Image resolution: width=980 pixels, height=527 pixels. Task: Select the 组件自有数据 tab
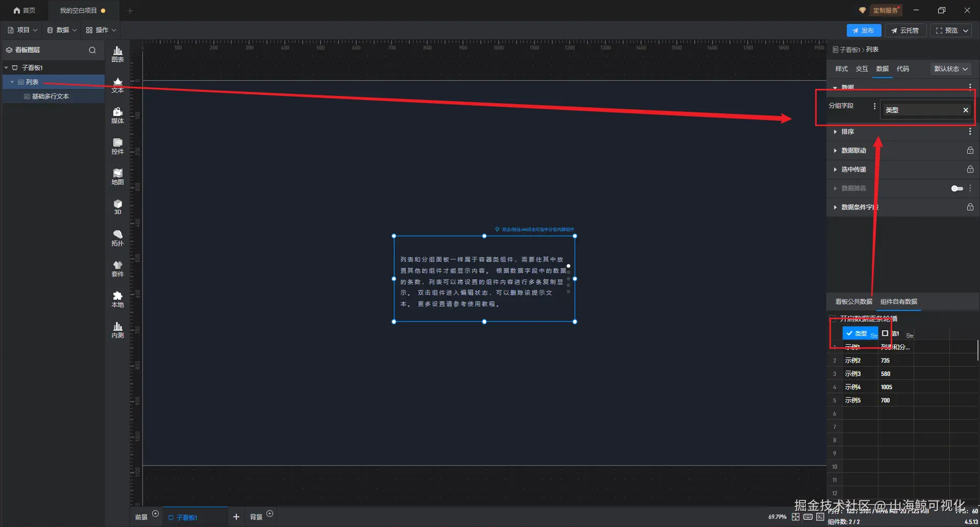tap(899, 302)
